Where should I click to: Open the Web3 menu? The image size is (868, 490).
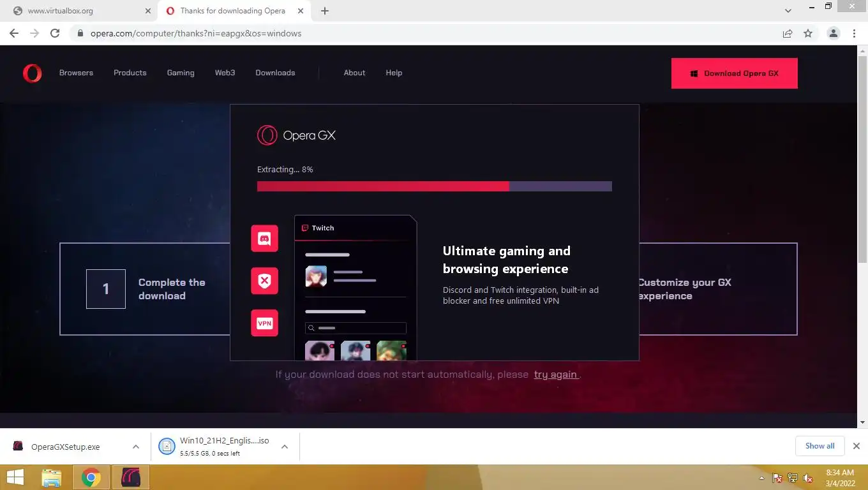pos(225,73)
